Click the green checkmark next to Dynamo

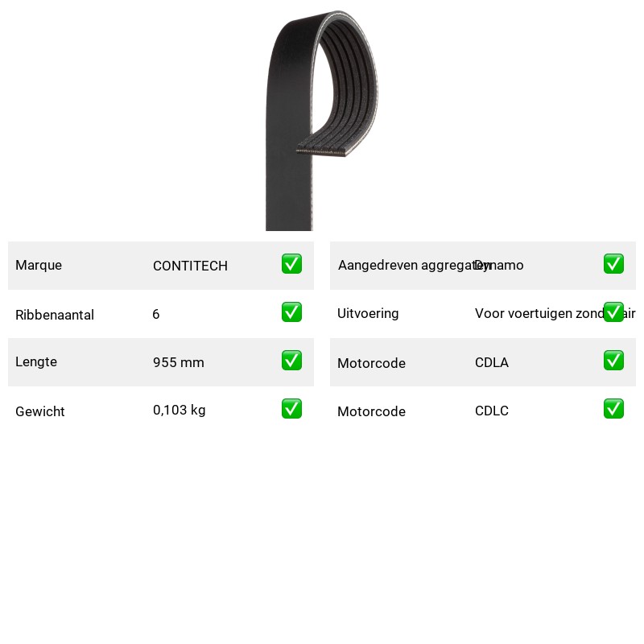pos(613,264)
